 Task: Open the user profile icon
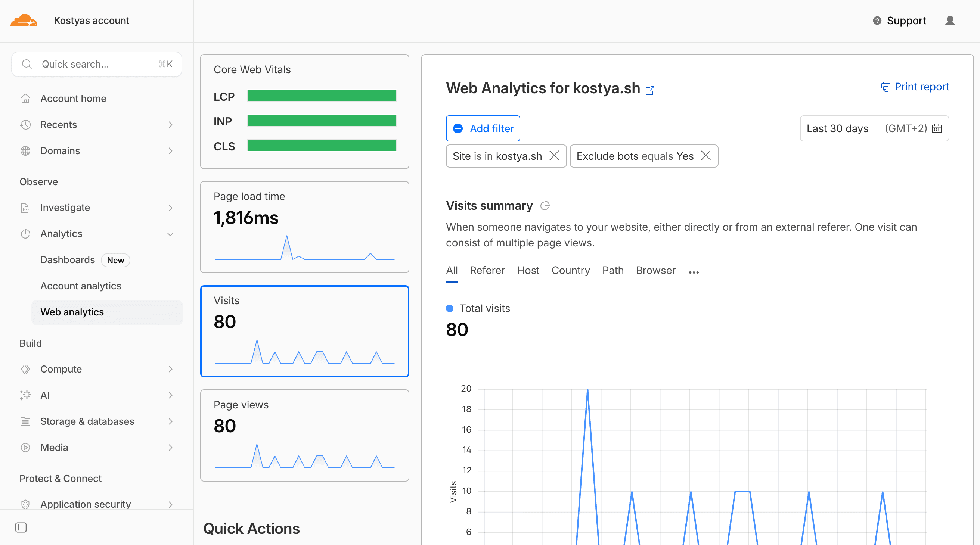point(950,21)
